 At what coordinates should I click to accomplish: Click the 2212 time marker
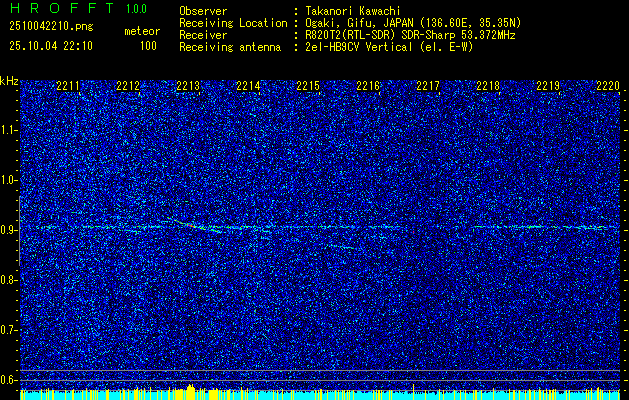click(128, 86)
